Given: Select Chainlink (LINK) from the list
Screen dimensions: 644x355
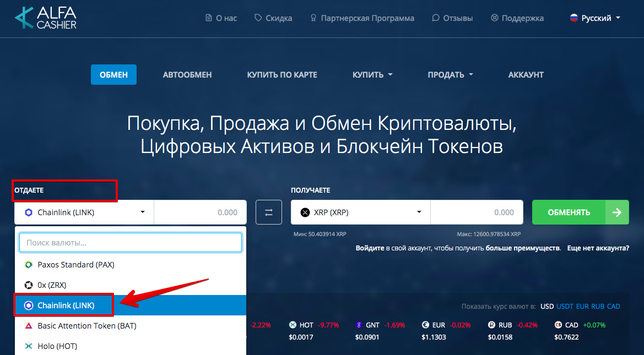Looking at the screenshot, I should click(x=66, y=305).
